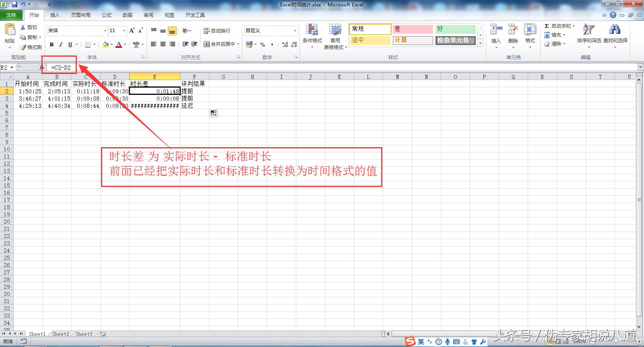644x347 pixels.
Task: Increase font size with the large A
Action: pyautogui.click(x=132, y=31)
